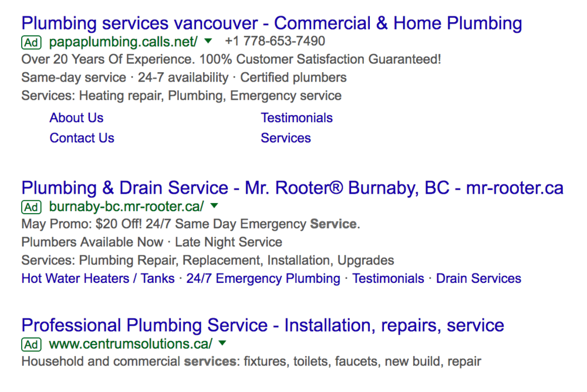
Task: Open the Mr. Rooter Testimonials link
Action: point(388,279)
